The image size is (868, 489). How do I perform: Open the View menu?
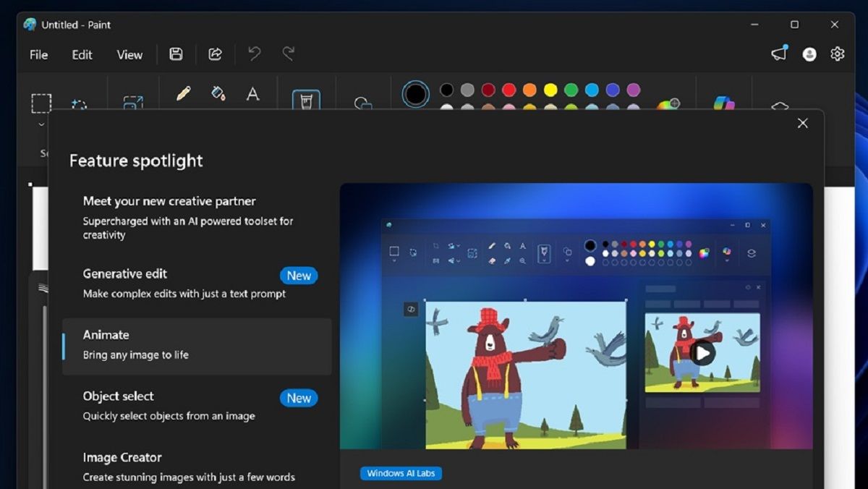point(129,54)
